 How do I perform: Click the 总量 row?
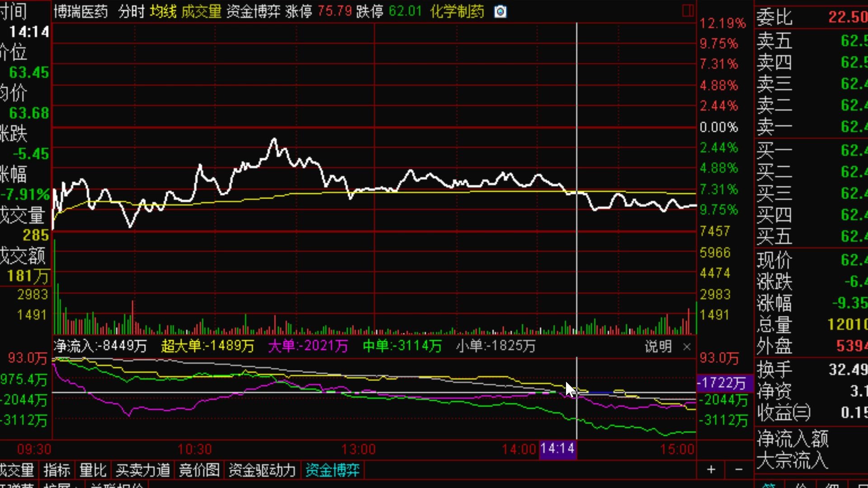coord(811,324)
